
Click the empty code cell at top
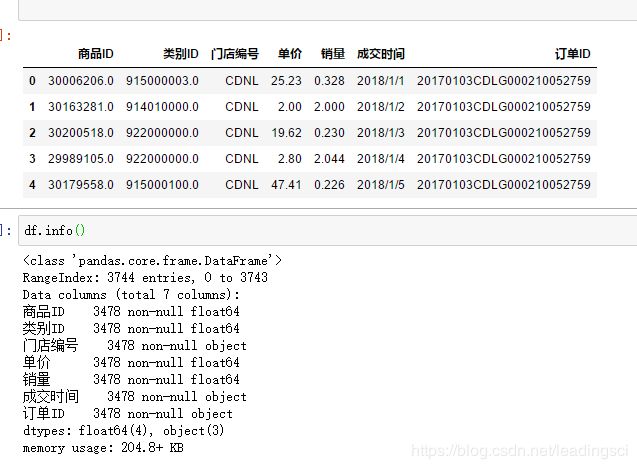click(x=327, y=10)
